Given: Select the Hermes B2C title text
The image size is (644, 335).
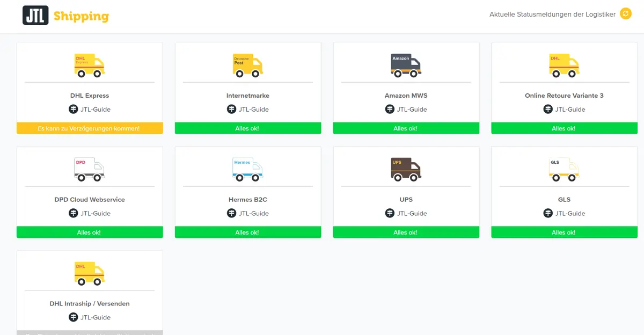Looking at the screenshot, I should [x=248, y=200].
